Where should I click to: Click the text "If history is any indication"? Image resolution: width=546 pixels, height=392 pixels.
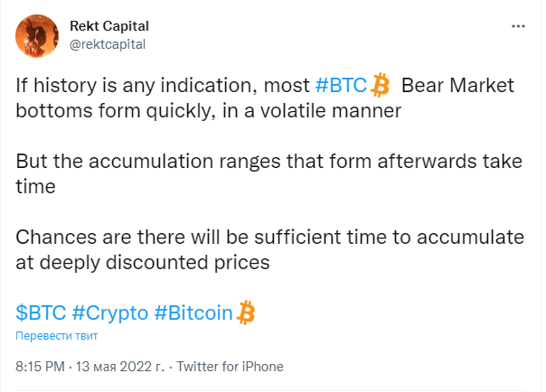coord(136,85)
